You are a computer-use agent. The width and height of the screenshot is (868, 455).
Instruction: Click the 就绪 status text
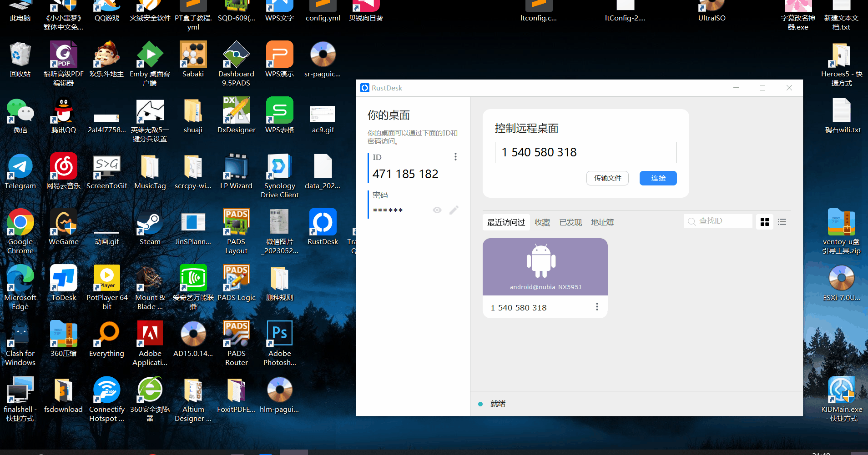498,404
